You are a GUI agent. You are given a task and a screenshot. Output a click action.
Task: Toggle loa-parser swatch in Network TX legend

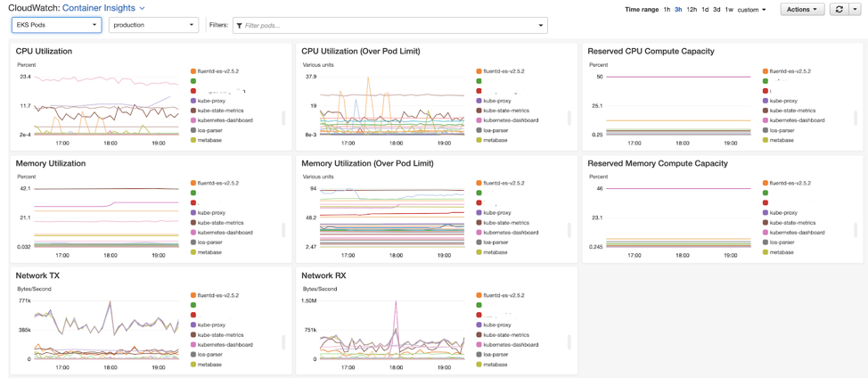[192, 354]
